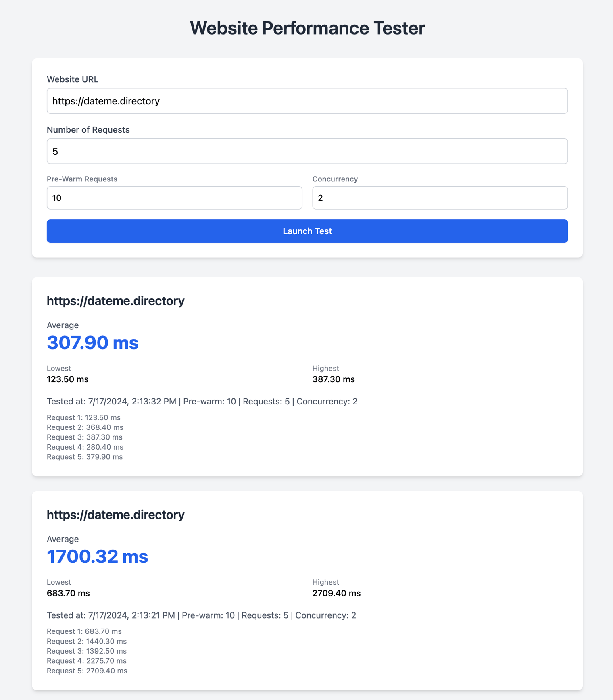Click the Website URL input field
The image size is (613, 700).
(307, 101)
